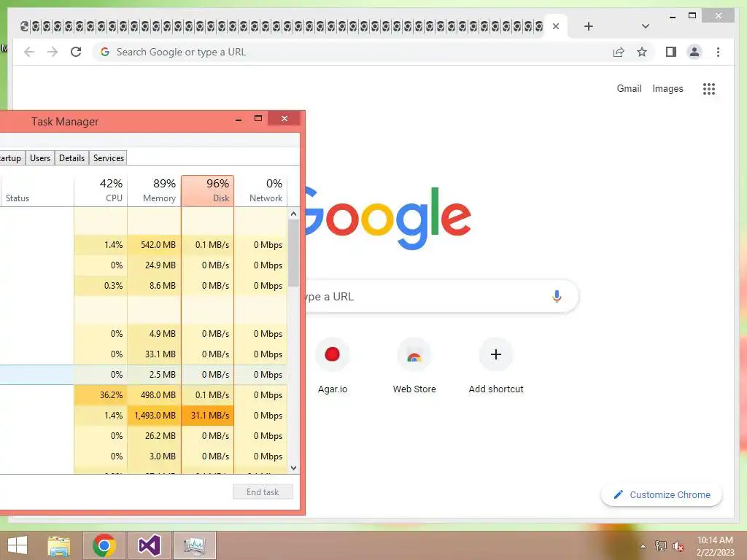Select the 1,493.0 MB memory cell
The image size is (747, 560).
pos(155,415)
